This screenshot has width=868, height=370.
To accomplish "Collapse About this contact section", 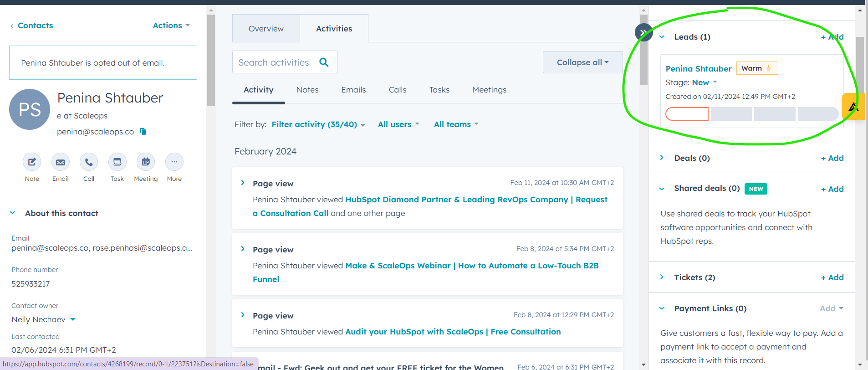I will click(13, 213).
